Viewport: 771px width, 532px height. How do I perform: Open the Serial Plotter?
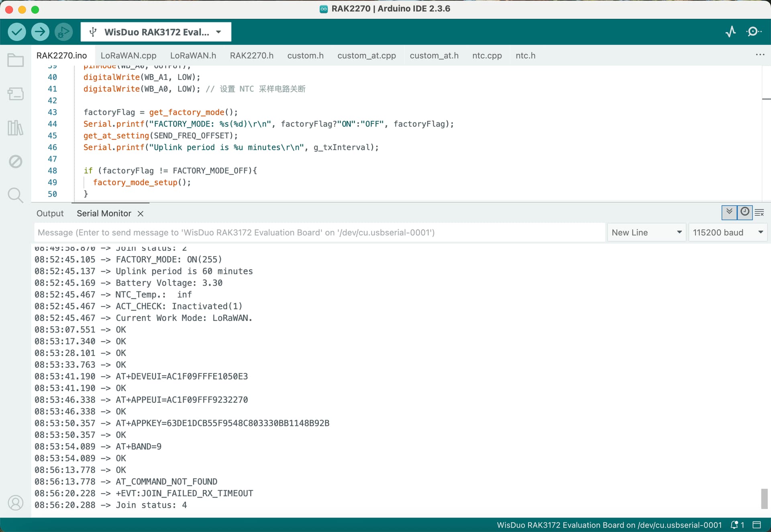(x=730, y=32)
